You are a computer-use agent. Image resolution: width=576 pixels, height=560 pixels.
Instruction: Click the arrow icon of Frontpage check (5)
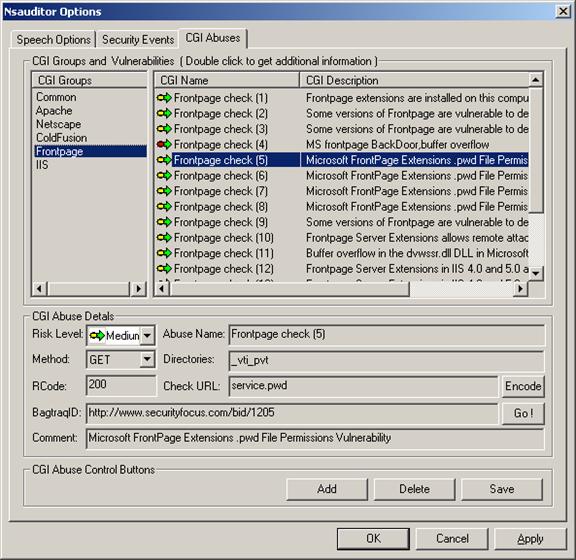164,160
